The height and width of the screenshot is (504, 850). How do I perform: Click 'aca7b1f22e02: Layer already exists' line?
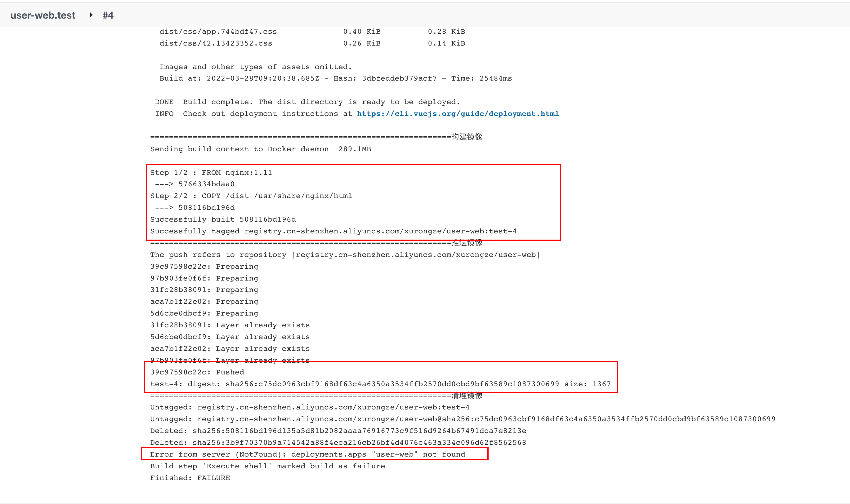(230, 349)
